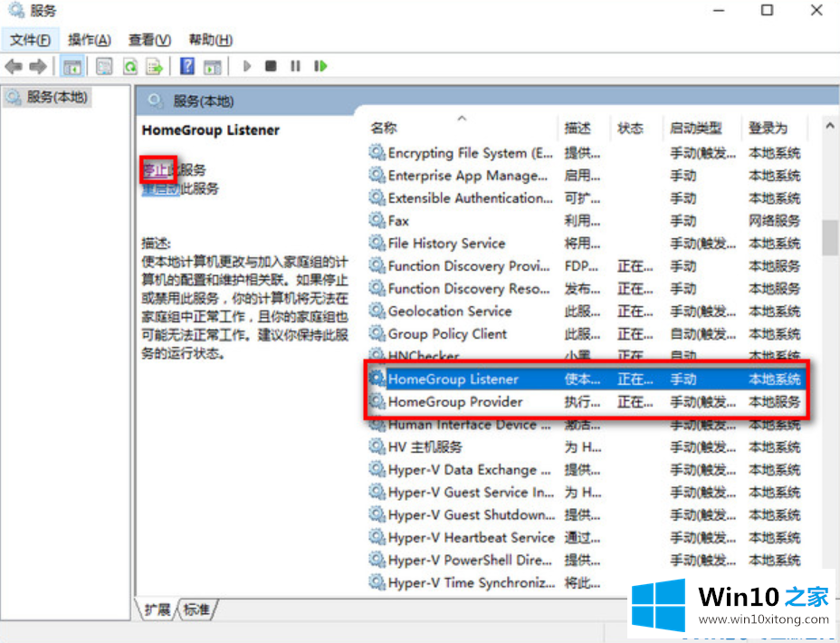Click the 重启动 this service link

160,188
